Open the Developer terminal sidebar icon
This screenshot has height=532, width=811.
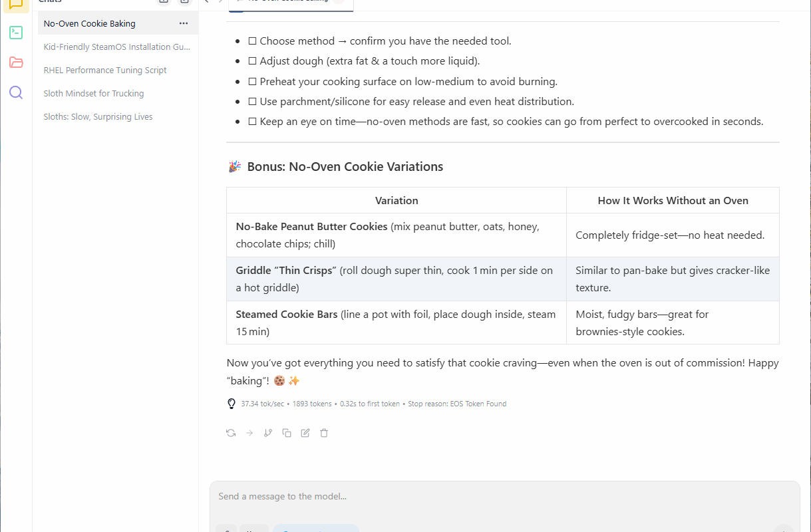click(16, 33)
